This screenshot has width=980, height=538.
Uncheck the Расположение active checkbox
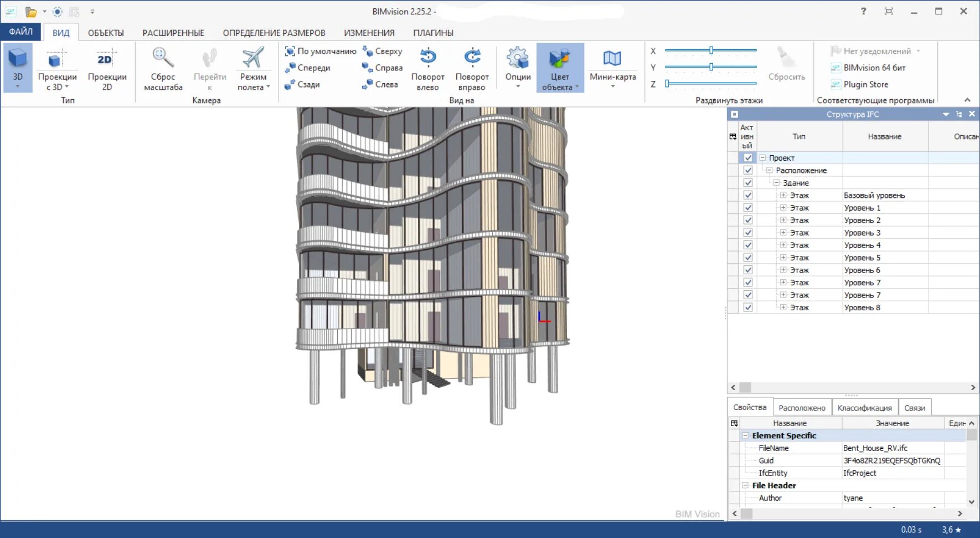(x=748, y=170)
